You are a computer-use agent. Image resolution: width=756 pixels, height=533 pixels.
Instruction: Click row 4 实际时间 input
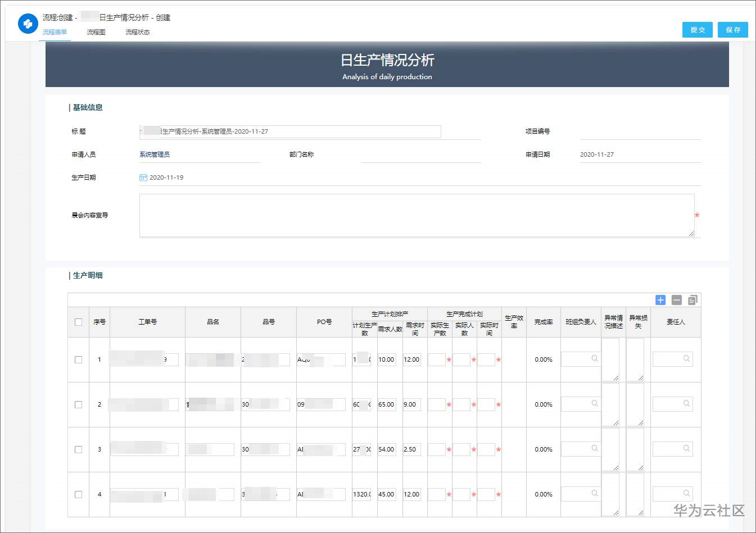[x=486, y=494]
